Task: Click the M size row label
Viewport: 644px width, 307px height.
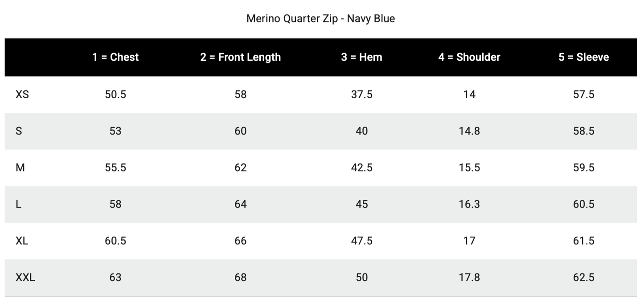Action: pyautogui.click(x=20, y=168)
